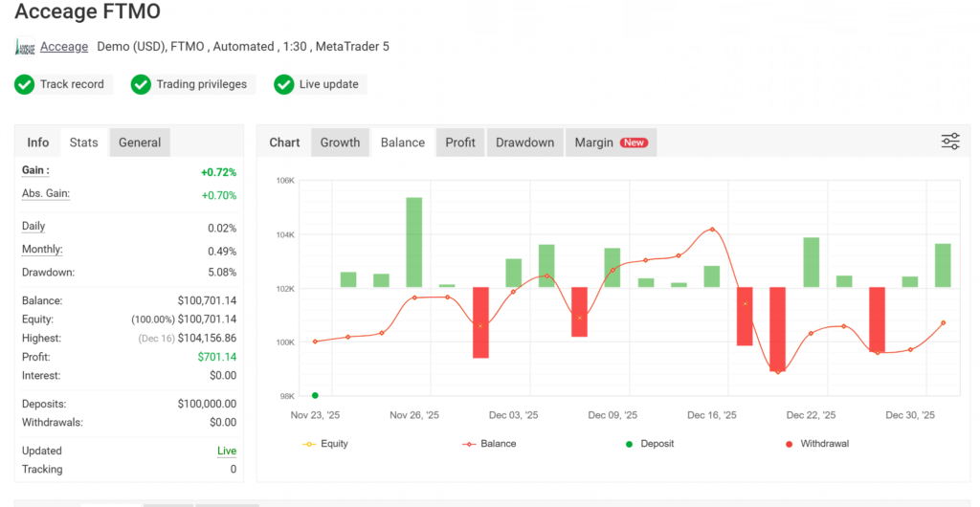Toggle Equity series in chart legend
The width and height of the screenshot is (980, 507).
tap(325, 444)
